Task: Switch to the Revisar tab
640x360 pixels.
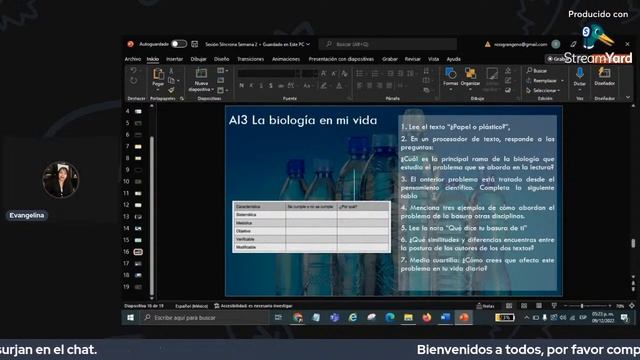Action: pos(413,59)
